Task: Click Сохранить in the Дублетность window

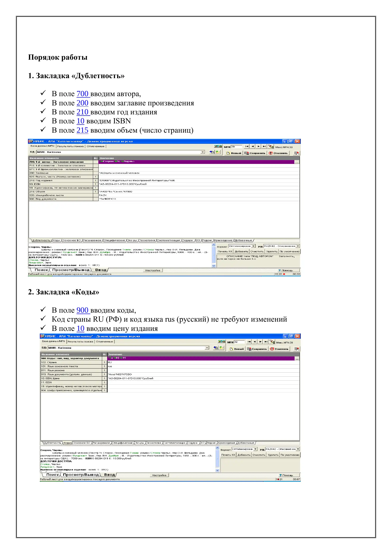Action: tap(255, 153)
